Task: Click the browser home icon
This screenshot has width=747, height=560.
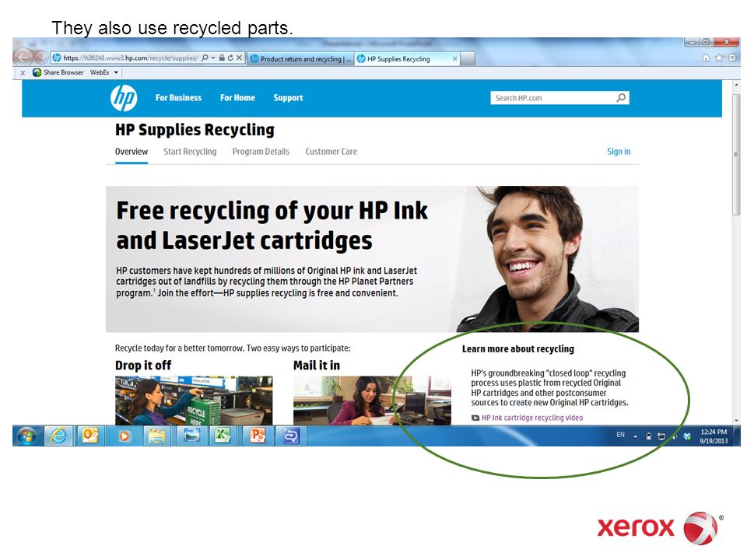Action: (706, 58)
